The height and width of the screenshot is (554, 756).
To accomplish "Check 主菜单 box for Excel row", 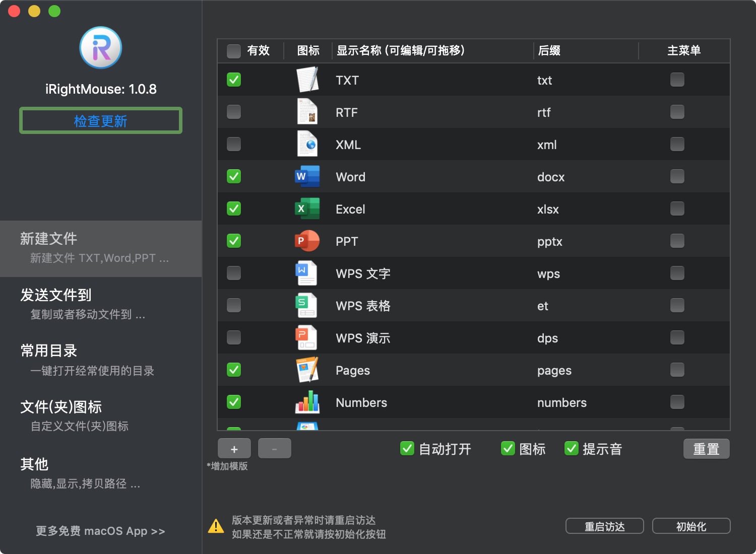I will [x=677, y=209].
